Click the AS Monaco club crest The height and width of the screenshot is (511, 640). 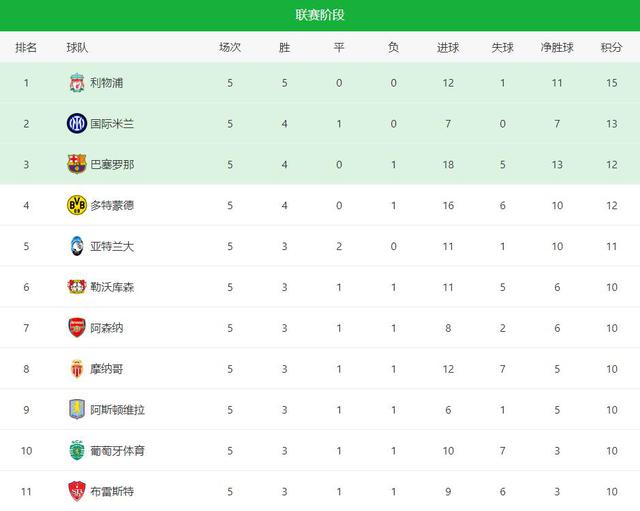click(x=77, y=369)
